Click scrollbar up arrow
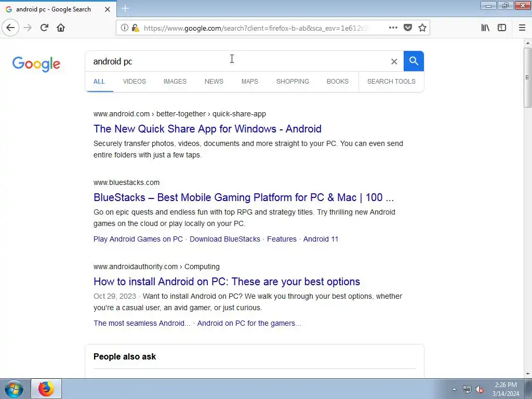 click(x=527, y=43)
